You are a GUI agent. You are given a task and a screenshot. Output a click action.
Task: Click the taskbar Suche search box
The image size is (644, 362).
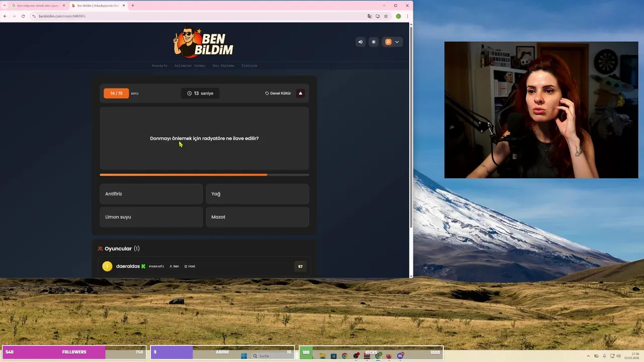point(272,356)
